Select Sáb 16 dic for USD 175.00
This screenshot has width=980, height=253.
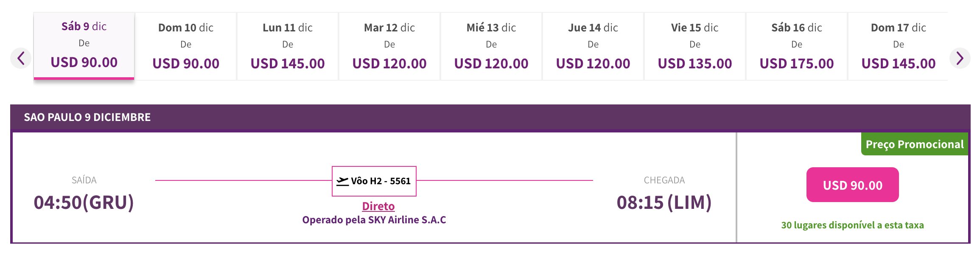point(797,46)
